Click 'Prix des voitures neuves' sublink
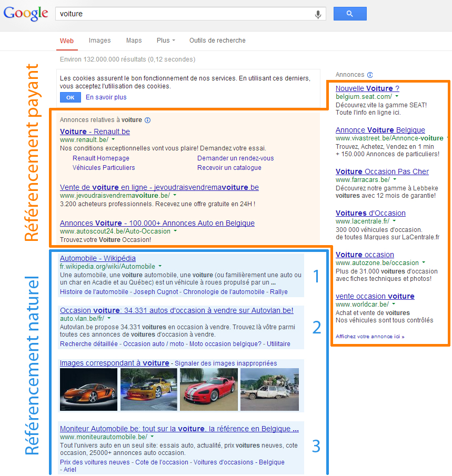Screen dimensions: 452x476 [x=95, y=462]
